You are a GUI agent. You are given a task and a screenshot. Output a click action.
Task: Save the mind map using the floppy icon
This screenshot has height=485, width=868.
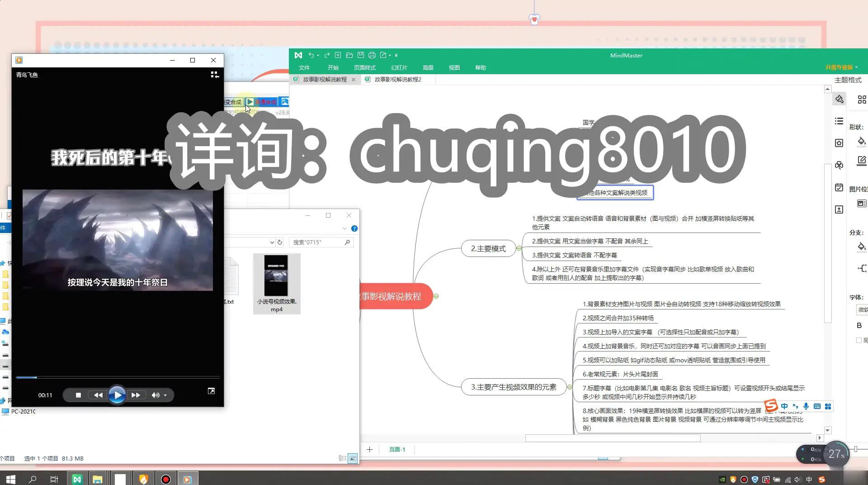pos(360,55)
